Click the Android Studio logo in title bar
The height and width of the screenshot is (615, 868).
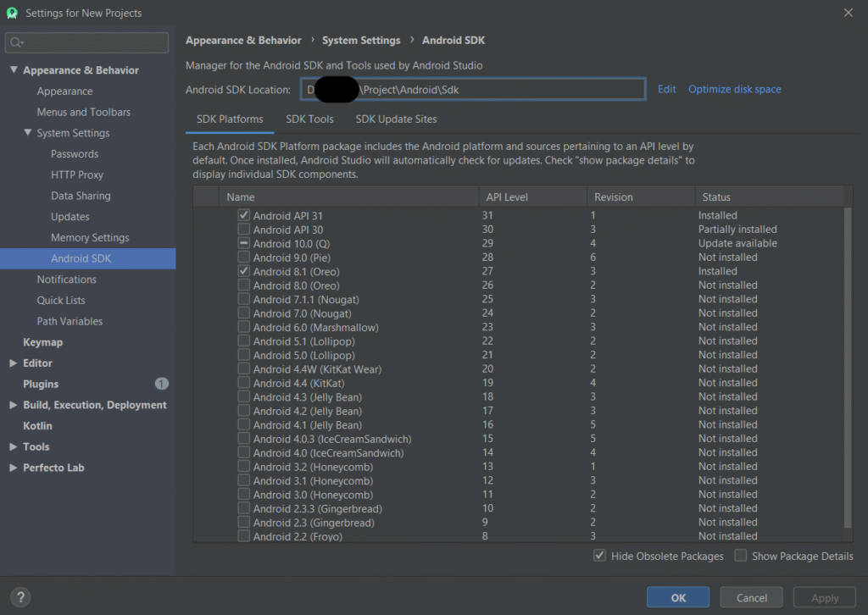pyautogui.click(x=12, y=13)
